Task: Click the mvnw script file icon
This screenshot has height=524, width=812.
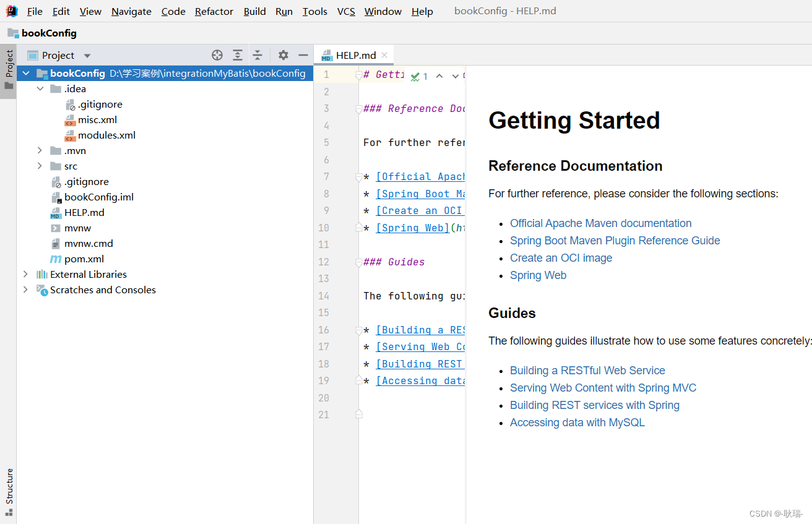Action: point(56,228)
